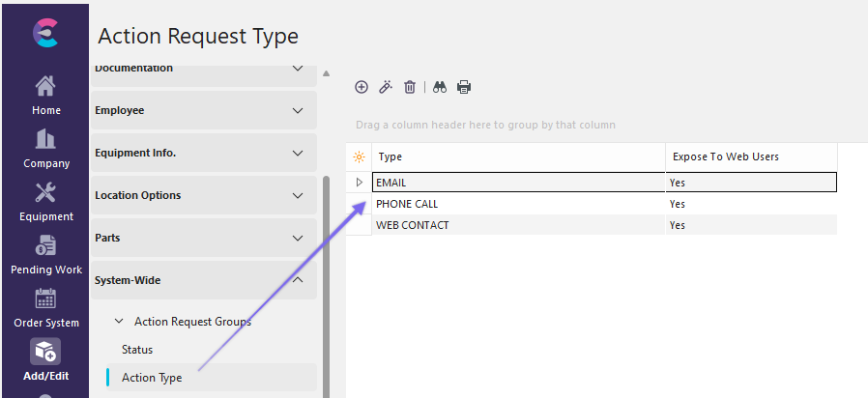
Task: Select the PHONE CALL row
Action: click(407, 204)
